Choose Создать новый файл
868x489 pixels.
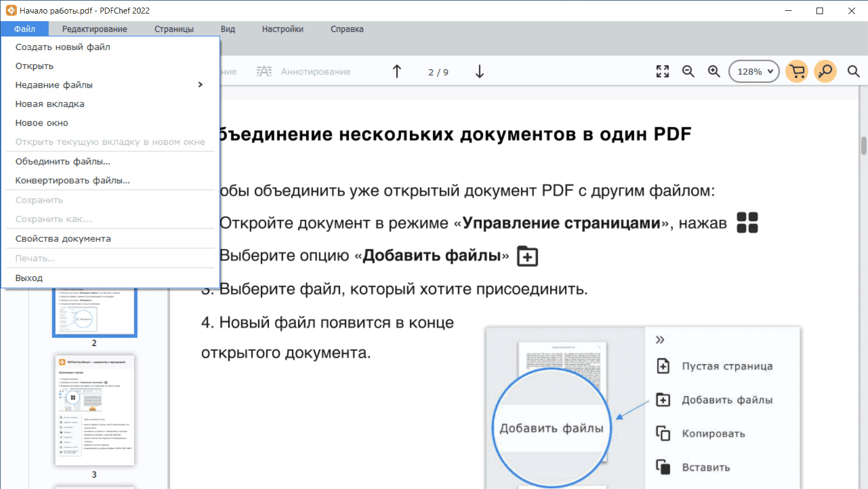(110, 47)
